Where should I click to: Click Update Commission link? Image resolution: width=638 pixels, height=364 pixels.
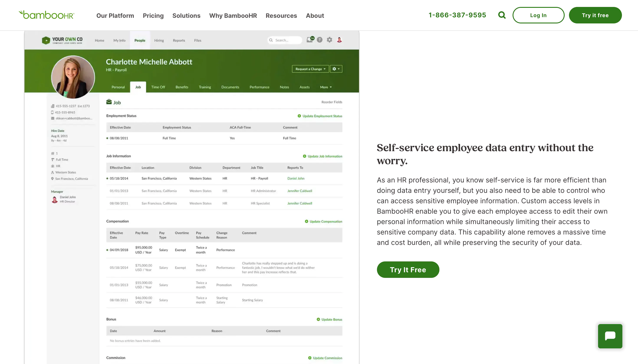[x=327, y=358]
